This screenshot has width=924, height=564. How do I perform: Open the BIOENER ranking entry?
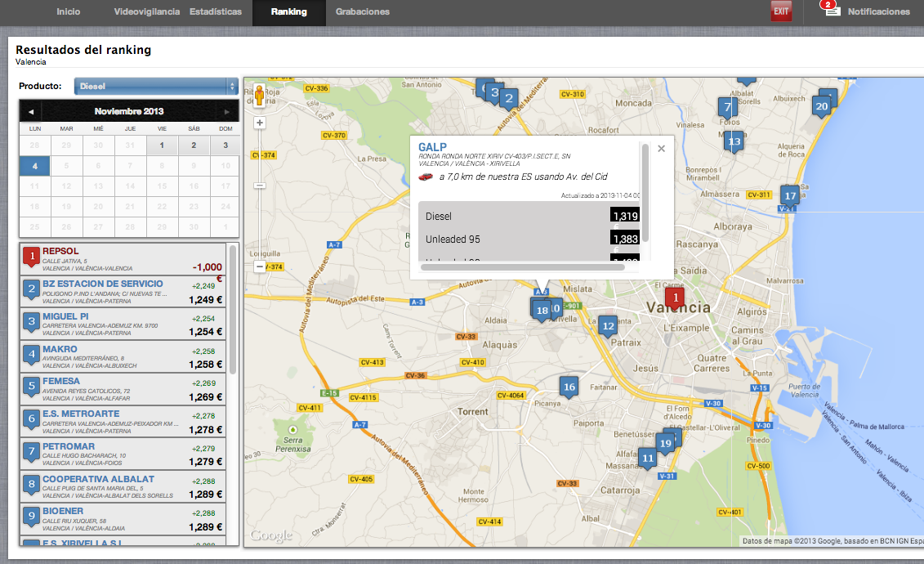coord(123,519)
